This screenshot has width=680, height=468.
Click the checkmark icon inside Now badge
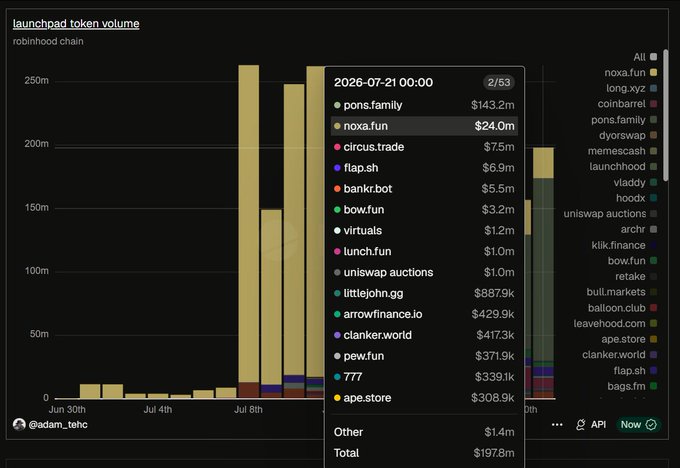click(x=651, y=425)
